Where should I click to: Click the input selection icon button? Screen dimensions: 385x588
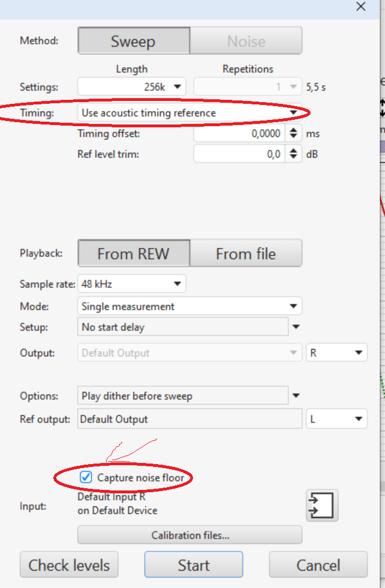pos(322,505)
